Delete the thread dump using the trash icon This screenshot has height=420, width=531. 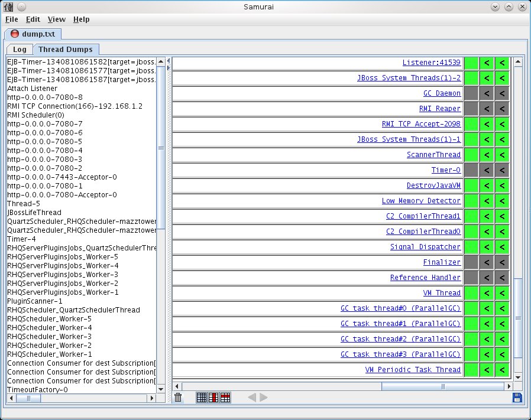pos(177,398)
